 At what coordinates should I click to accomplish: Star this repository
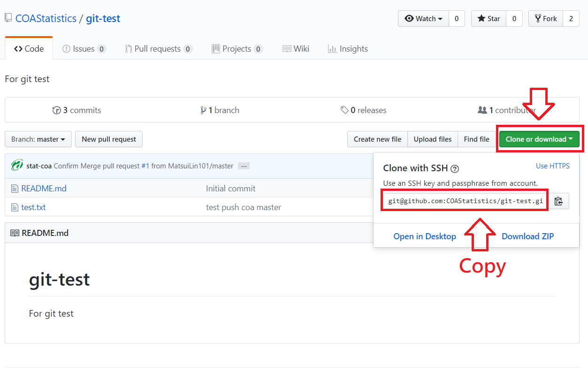pyautogui.click(x=489, y=19)
